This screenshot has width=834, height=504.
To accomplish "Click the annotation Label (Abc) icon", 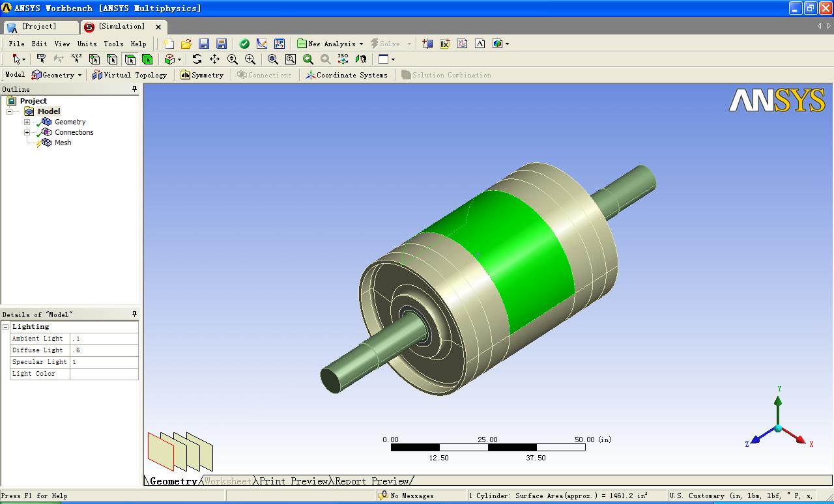I will pos(445,44).
